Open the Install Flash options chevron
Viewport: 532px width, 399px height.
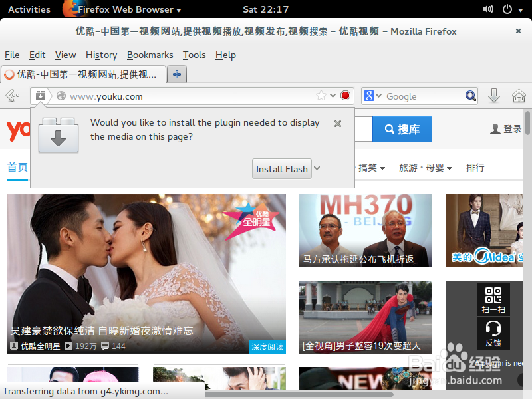coord(316,168)
